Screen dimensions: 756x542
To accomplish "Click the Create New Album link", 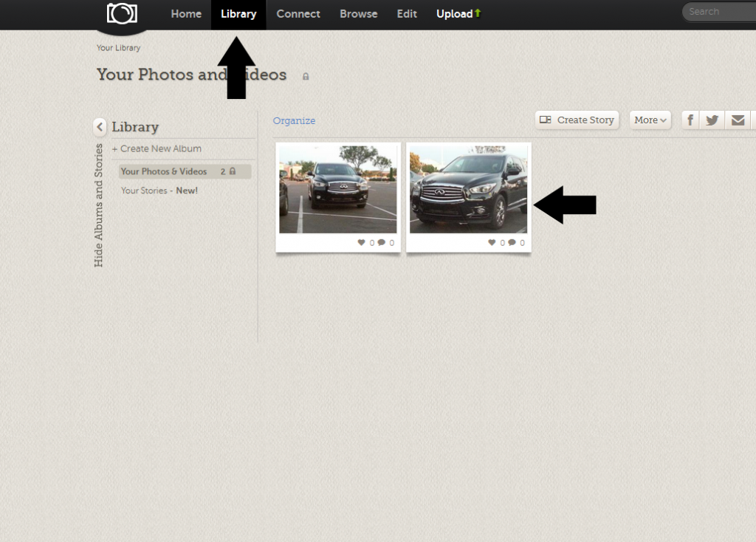I will click(156, 148).
